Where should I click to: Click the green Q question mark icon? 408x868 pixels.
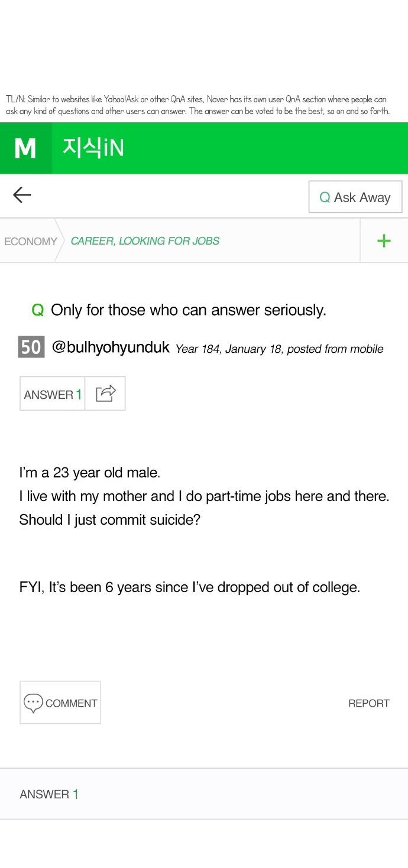[x=38, y=310]
